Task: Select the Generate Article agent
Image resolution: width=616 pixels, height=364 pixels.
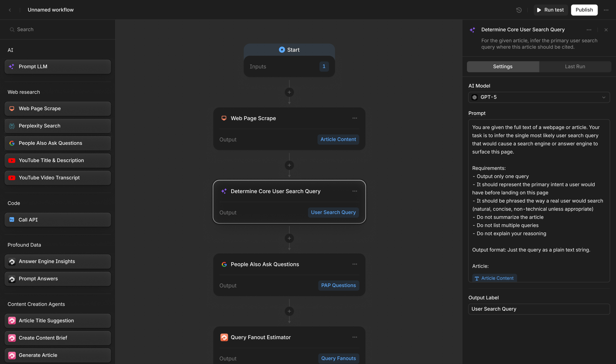Action: 57,355
